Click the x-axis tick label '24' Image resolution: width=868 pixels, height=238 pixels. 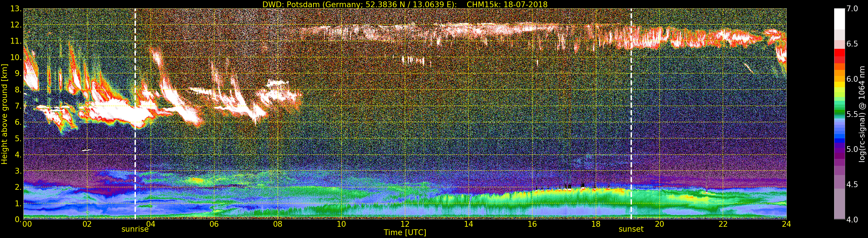786,224
